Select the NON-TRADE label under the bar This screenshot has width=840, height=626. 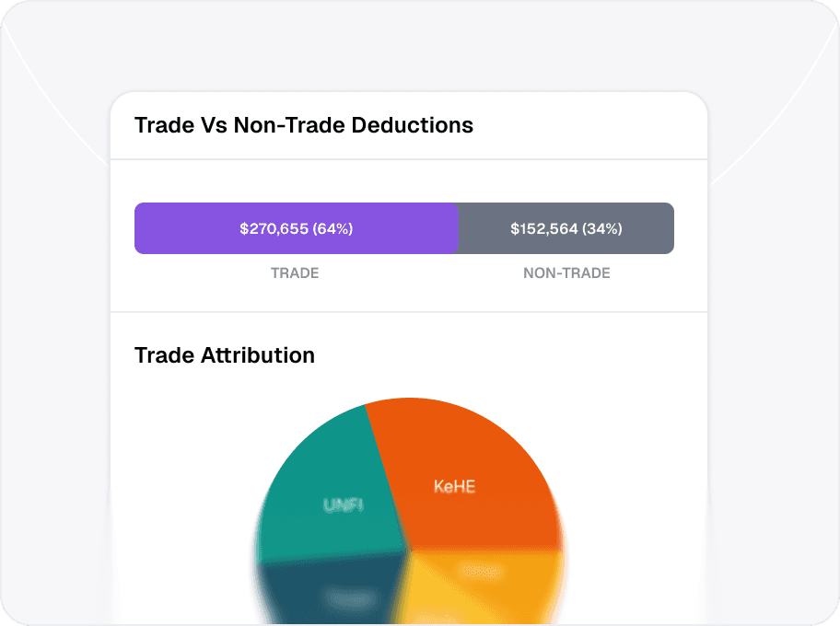[566, 273]
